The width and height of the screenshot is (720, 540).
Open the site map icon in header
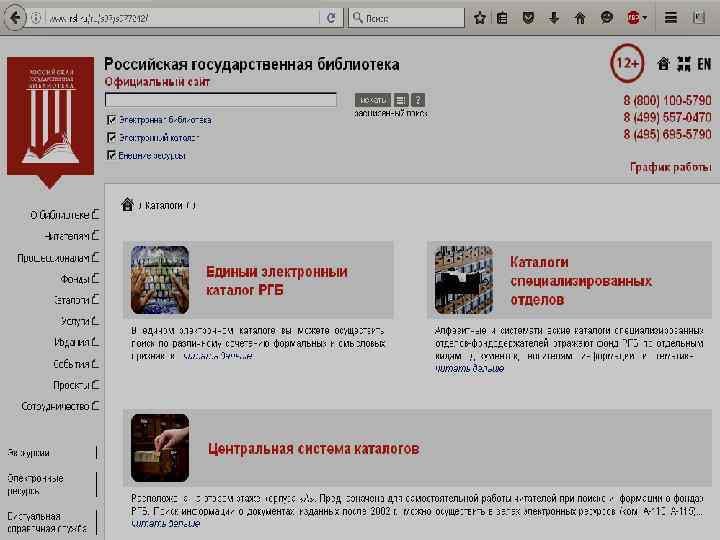click(684, 64)
